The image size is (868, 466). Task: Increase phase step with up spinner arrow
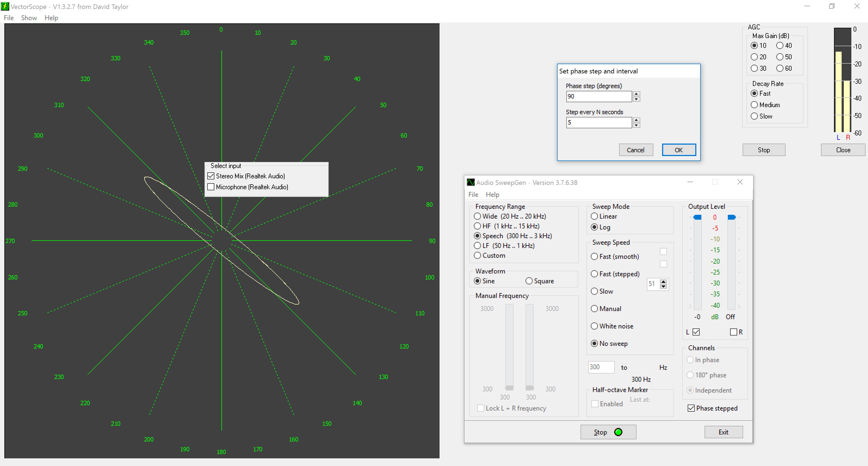(x=636, y=94)
